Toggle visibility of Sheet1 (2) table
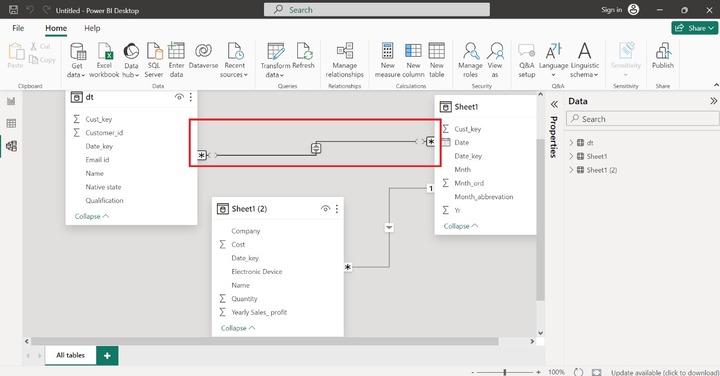The height and width of the screenshot is (376, 720). (x=325, y=208)
